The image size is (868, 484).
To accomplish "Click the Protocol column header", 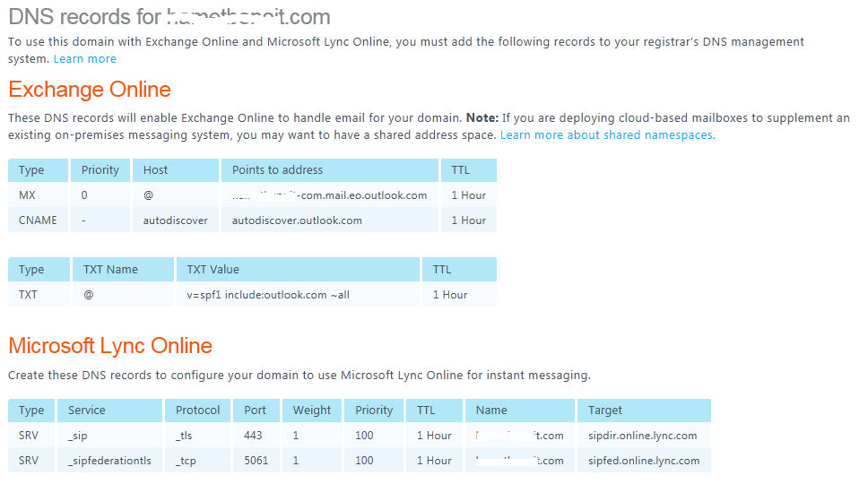I will [x=197, y=410].
